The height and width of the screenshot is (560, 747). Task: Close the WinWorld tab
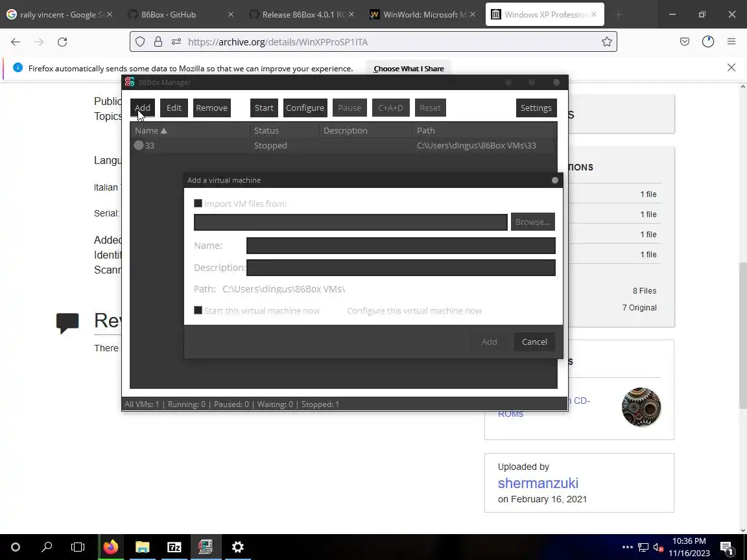[x=473, y=15]
